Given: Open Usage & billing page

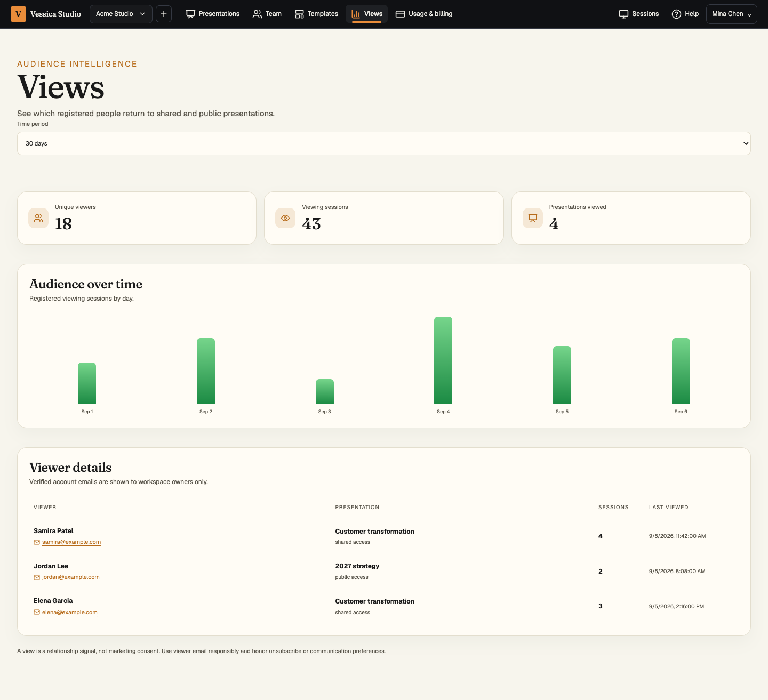Looking at the screenshot, I should pos(424,14).
